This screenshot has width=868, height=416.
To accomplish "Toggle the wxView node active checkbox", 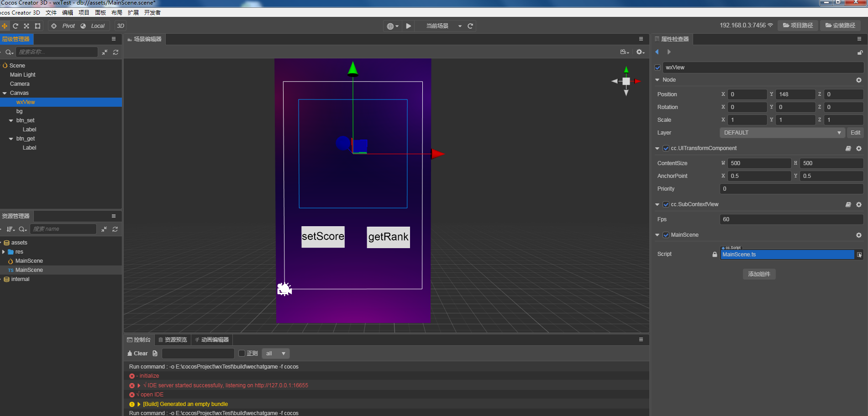I will click(x=658, y=68).
